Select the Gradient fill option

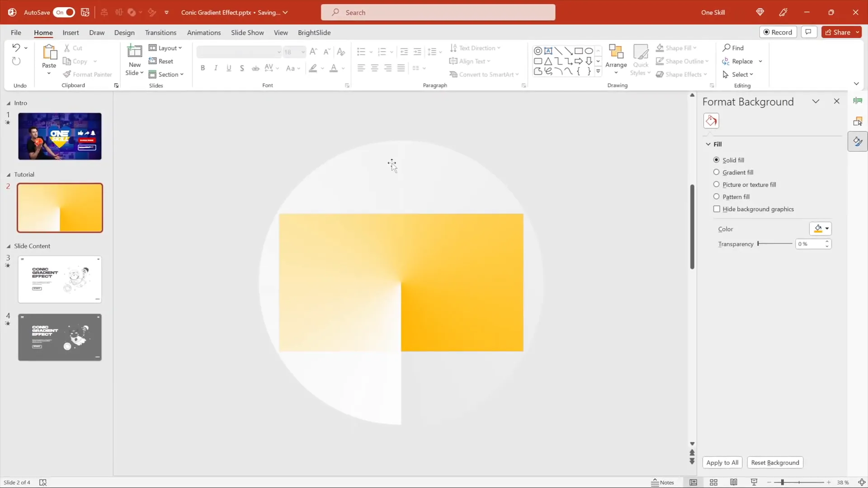click(x=717, y=172)
